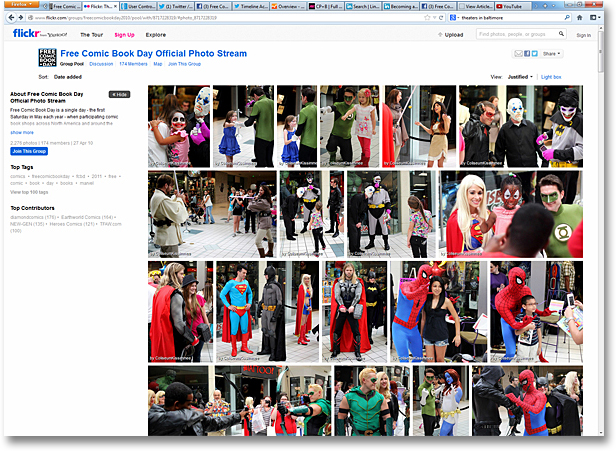This screenshot has width=616, height=451.
Task: Open the group title link
Action: (154, 53)
